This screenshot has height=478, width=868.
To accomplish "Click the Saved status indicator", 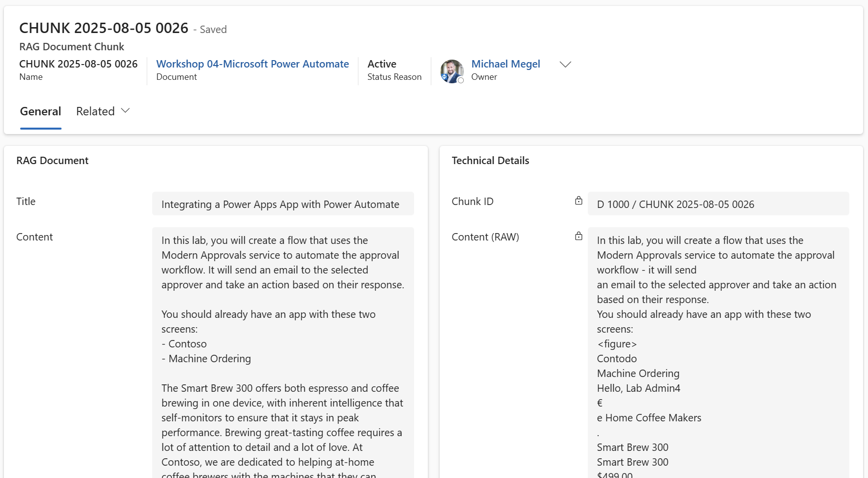I will point(210,30).
